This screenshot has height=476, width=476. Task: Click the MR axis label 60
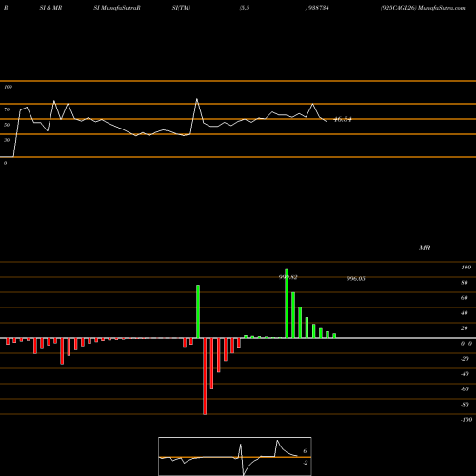click(465, 298)
